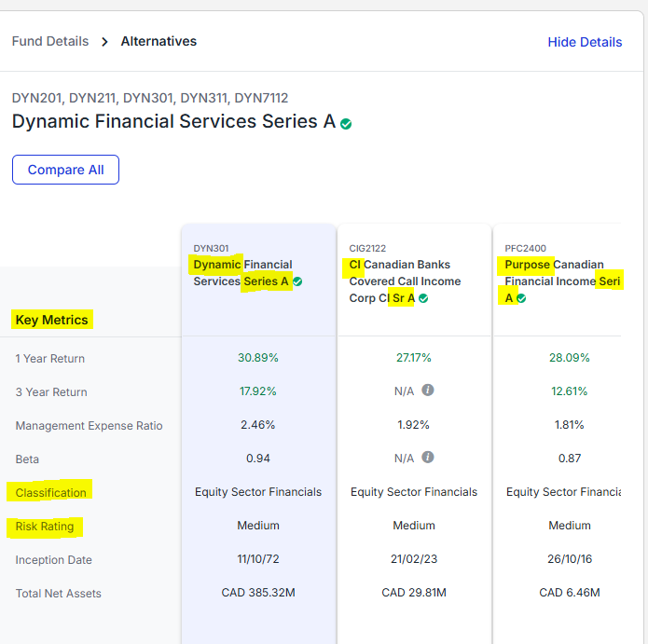Click the breadcrumb chevron arrow after Fund Details
Image resolution: width=648 pixels, height=644 pixels.
point(105,42)
